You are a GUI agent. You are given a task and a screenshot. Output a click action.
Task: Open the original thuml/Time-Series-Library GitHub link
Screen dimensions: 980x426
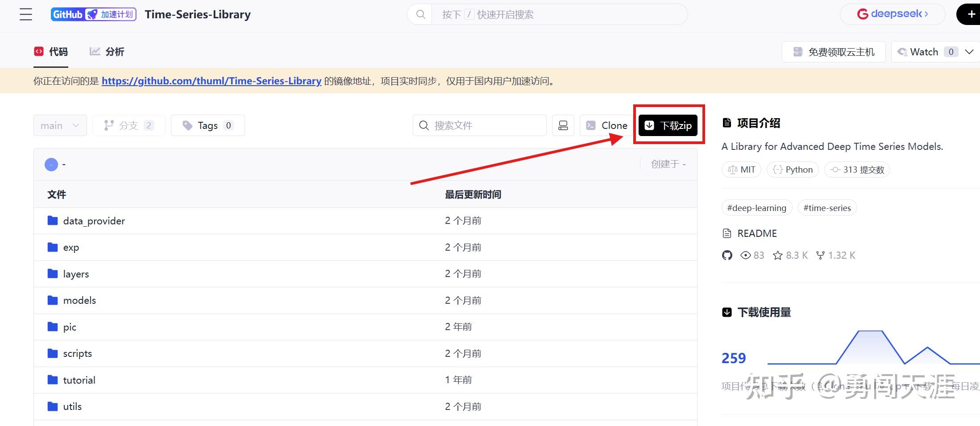212,81
